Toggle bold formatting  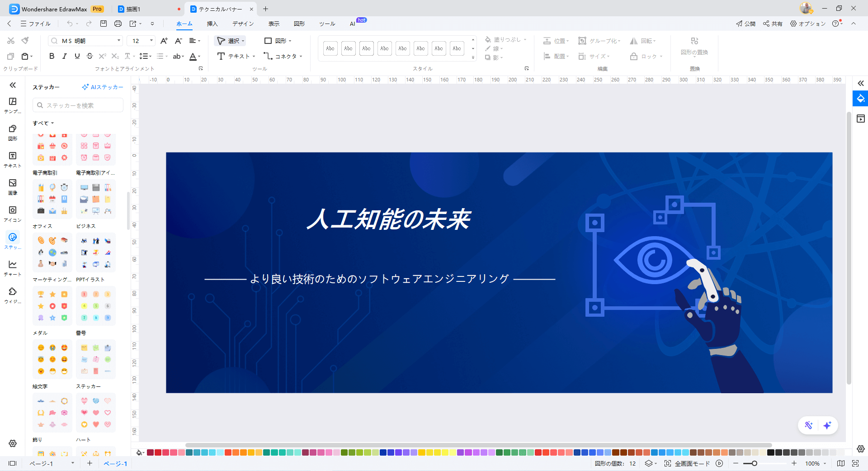coord(52,56)
